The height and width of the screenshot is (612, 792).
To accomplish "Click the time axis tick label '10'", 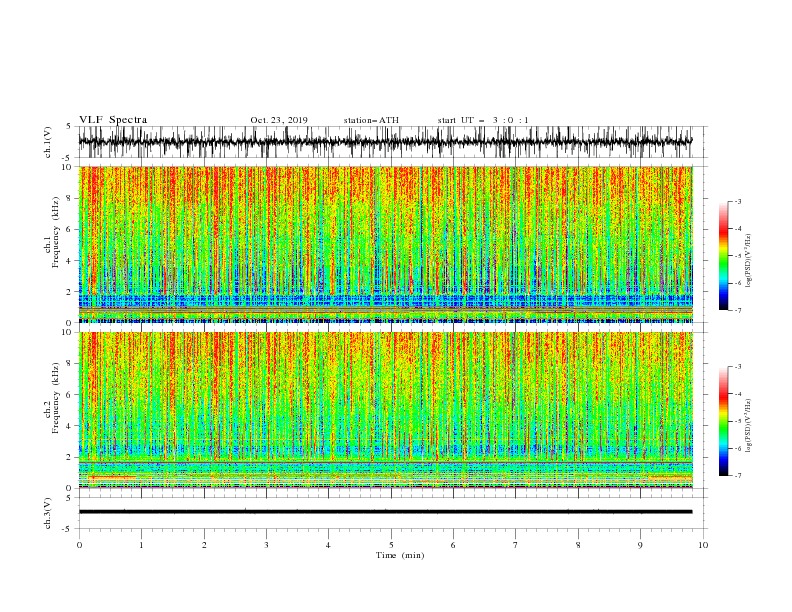I will coord(703,545).
